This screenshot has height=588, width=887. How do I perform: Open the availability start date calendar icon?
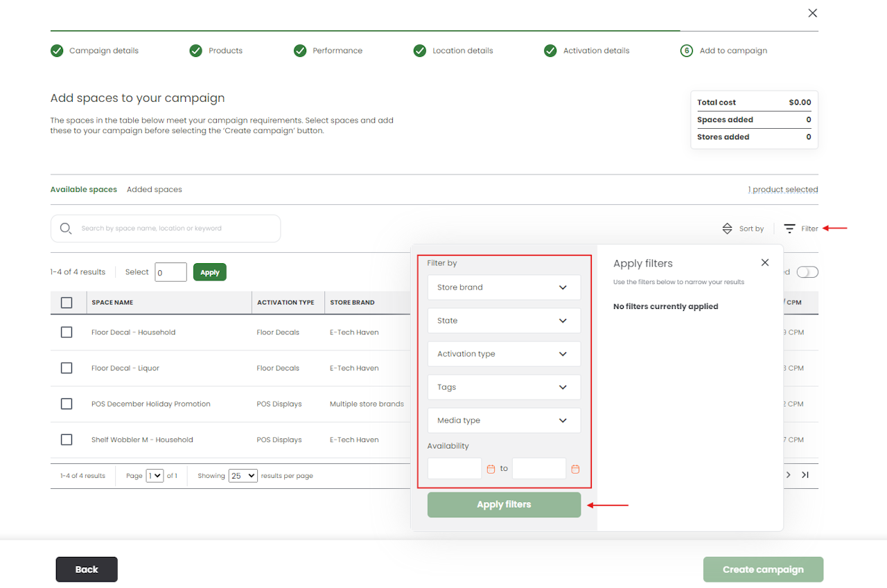click(x=491, y=469)
